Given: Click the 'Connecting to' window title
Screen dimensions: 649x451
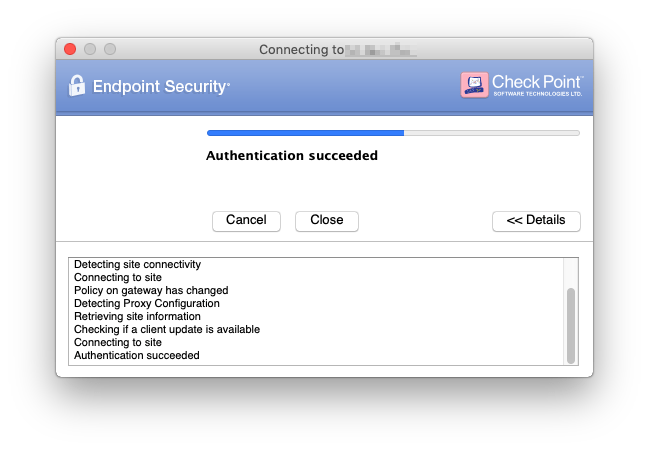Looking at the screenshot, I should click(x=301, y=49).
